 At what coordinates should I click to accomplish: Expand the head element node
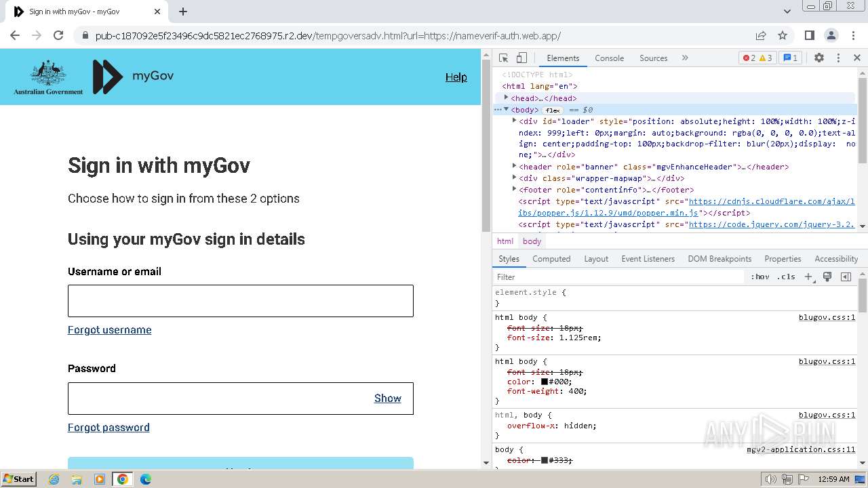(506, 98)
